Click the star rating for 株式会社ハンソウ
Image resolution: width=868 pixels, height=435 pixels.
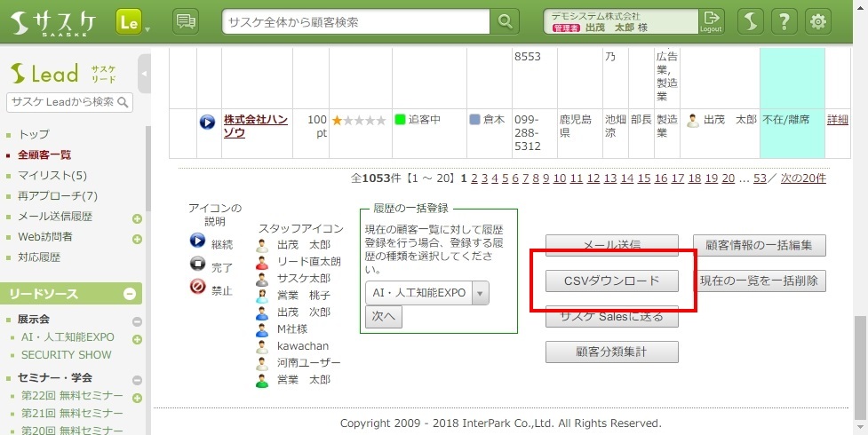359,120
